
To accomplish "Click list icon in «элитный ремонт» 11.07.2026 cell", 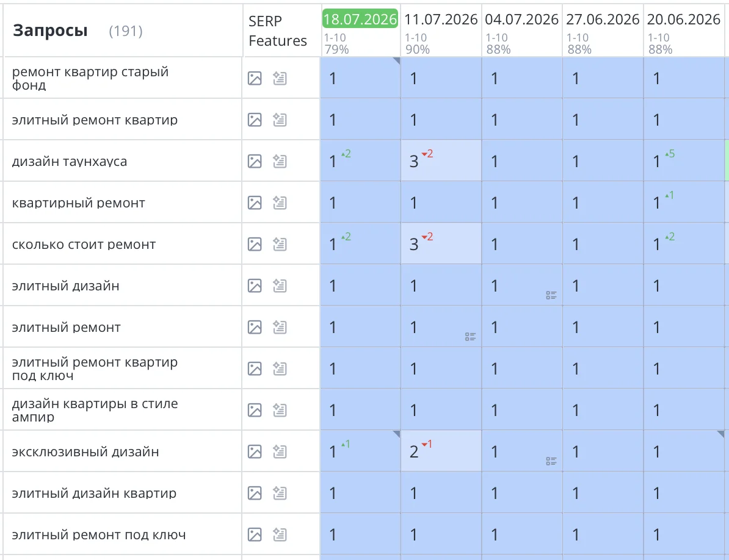I will click(471, 337).
